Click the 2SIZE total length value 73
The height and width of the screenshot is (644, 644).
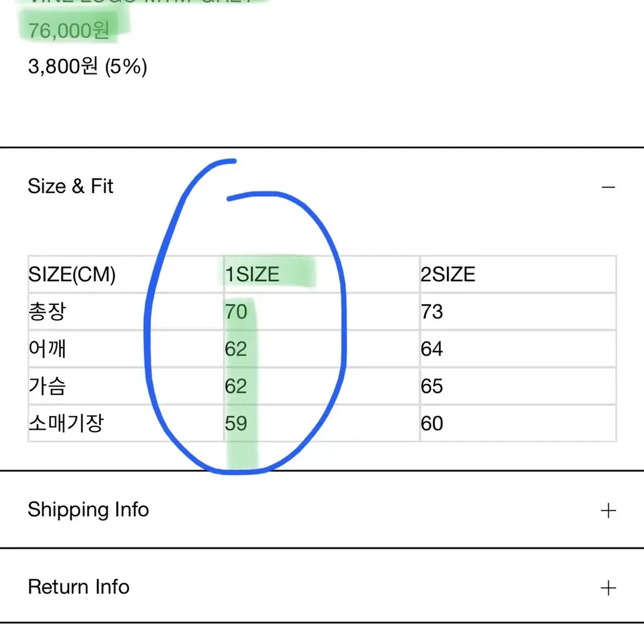pyautogui.click(x=431, y=312)
